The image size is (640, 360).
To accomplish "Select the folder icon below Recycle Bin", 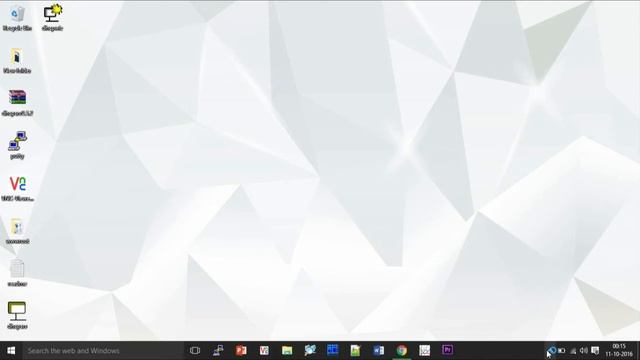I will [x=17, y=61].
